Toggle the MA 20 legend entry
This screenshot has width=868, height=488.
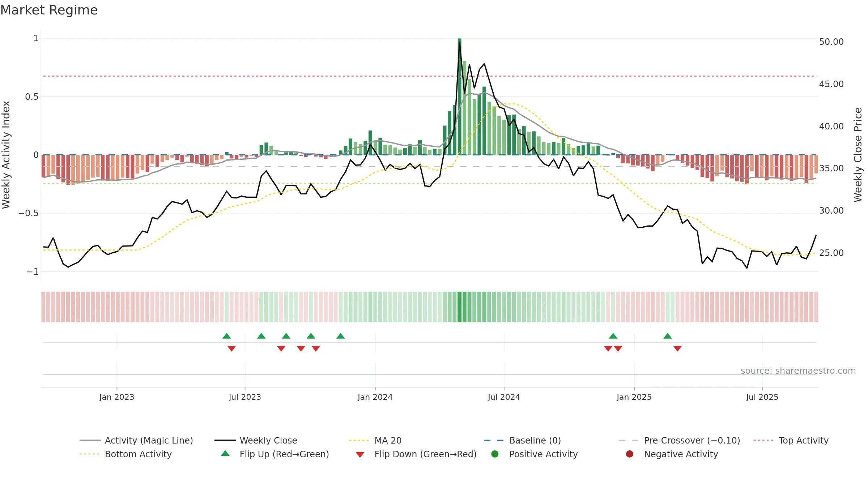coord(375,440)
